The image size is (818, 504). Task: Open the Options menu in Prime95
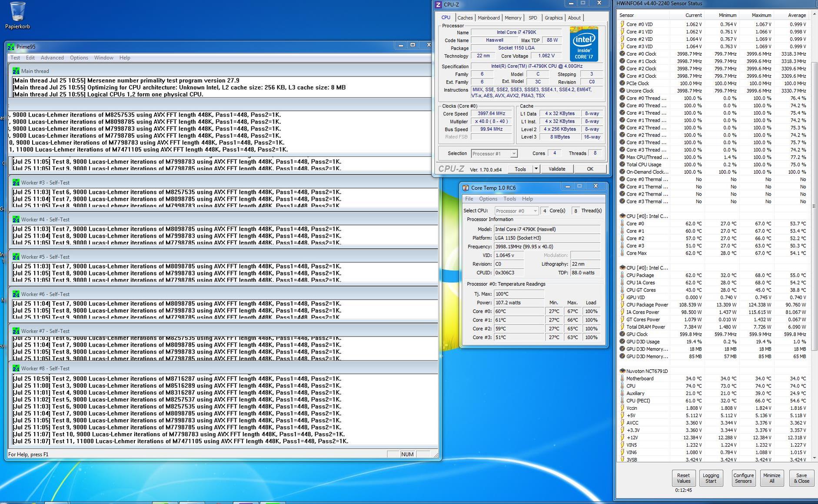(x=79, y=58)
